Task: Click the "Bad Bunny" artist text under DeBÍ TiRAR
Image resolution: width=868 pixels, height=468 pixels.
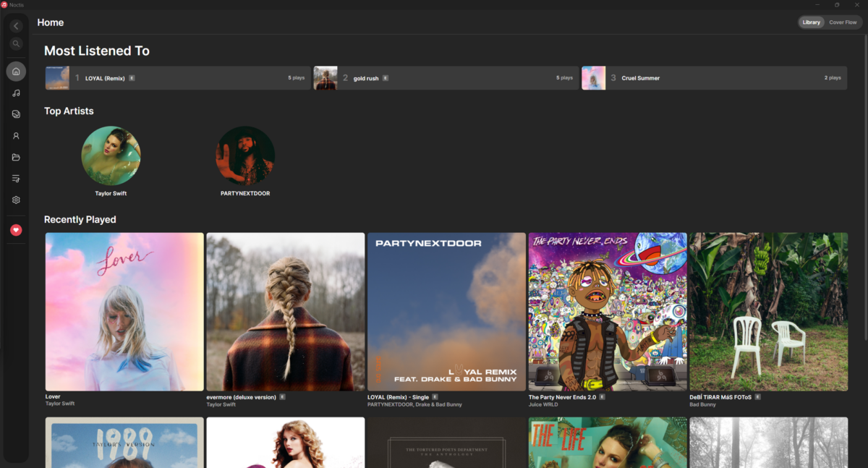Action: tap(702, 404)
